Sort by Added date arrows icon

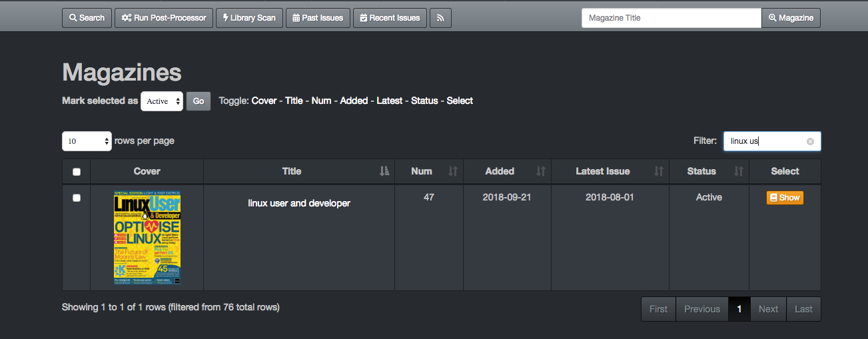[x=541, y=171]
